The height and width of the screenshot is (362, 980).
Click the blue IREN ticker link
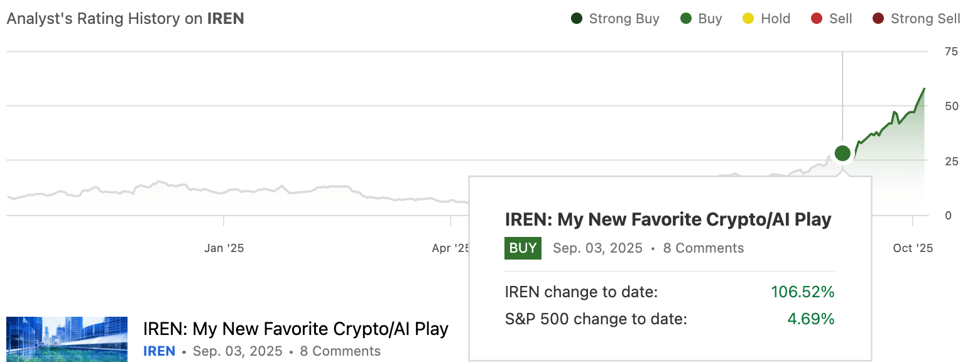[x=159, y=351]
